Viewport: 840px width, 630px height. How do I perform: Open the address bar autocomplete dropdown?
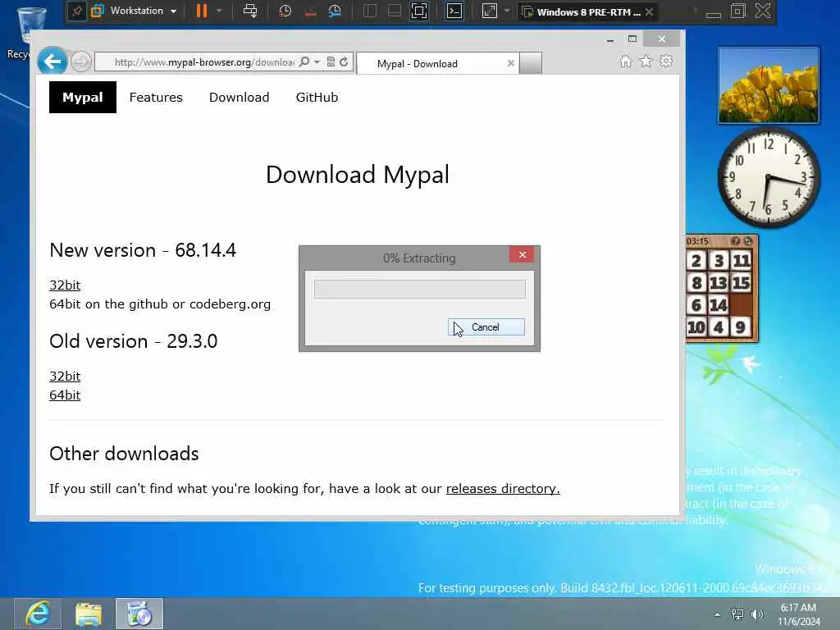(x=317, y=62)
